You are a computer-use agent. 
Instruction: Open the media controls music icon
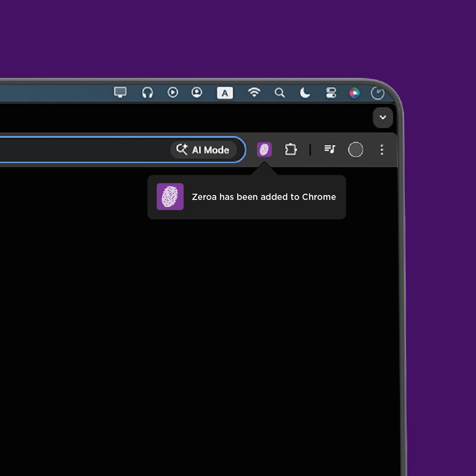click(x=329, y=149)
